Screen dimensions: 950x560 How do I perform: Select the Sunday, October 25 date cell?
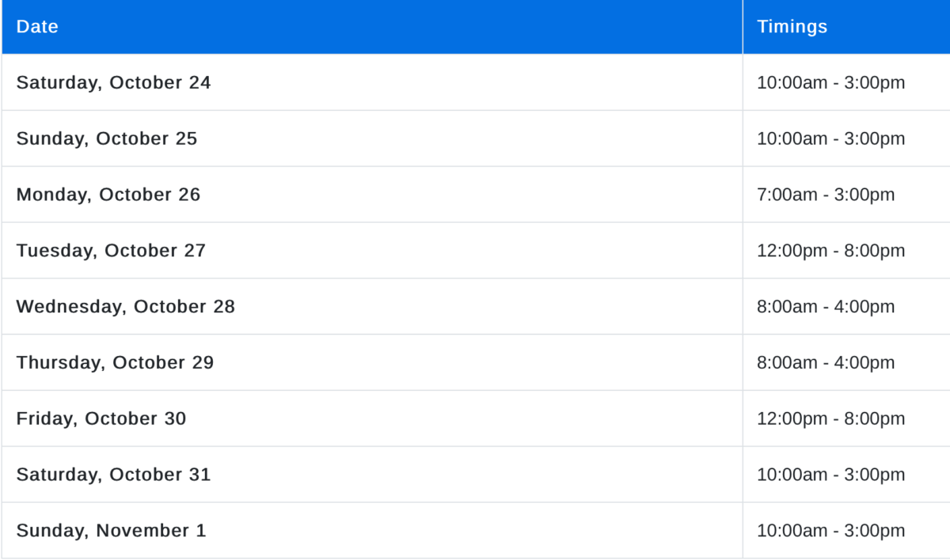point(106,138)
